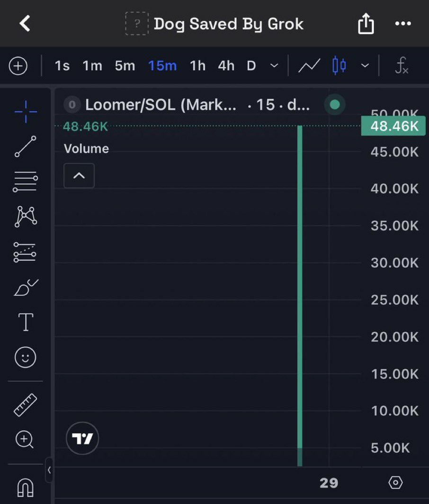Select the candlestick chart style
The height and width of the screenshot is (504, 429).
click(x=339, y=65)
